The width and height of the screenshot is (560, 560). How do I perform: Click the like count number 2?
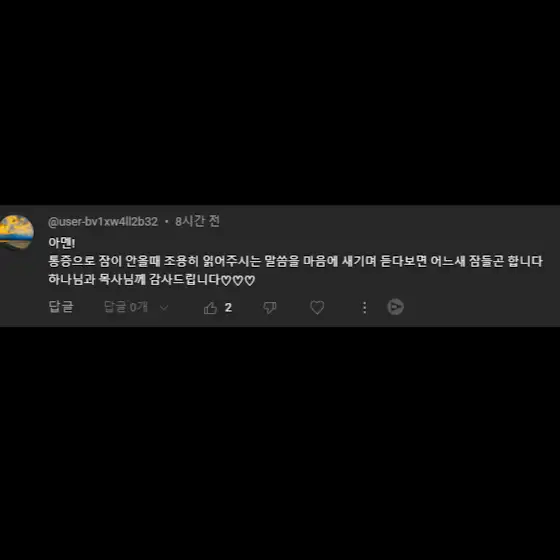coord(228,308)
